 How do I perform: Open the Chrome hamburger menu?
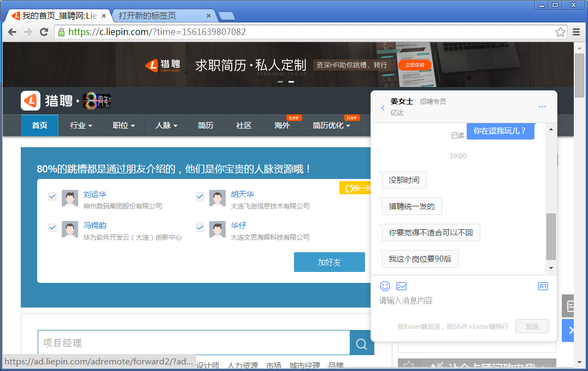[577, 32]
